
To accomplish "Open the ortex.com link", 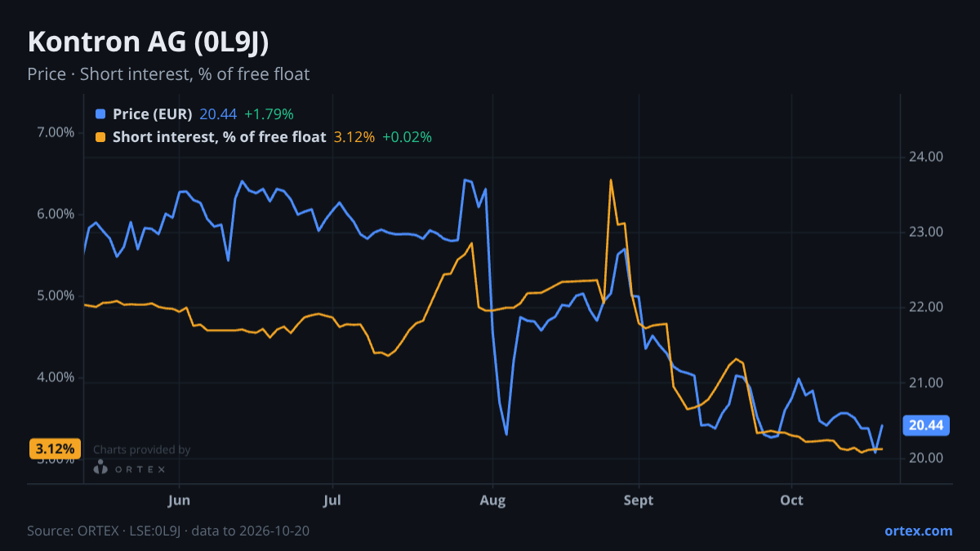I will click(918, 531).
